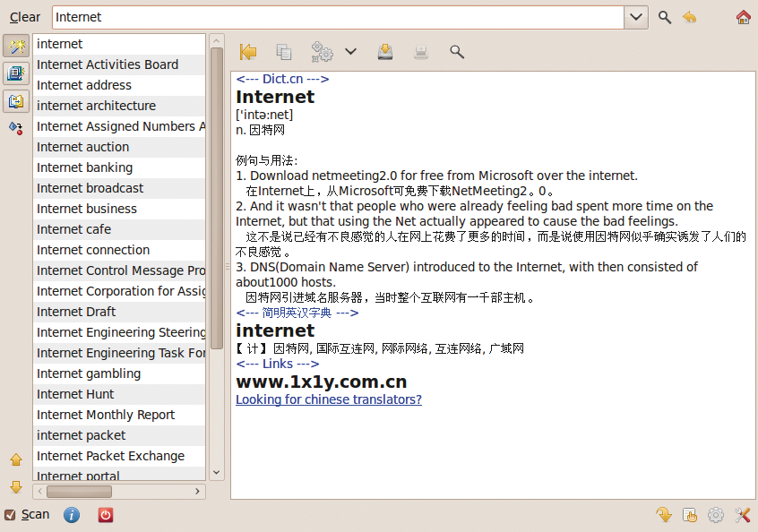Select the fuzzy query wand icon in sidebar
758x532 pixels.
[x=16, y=46]
